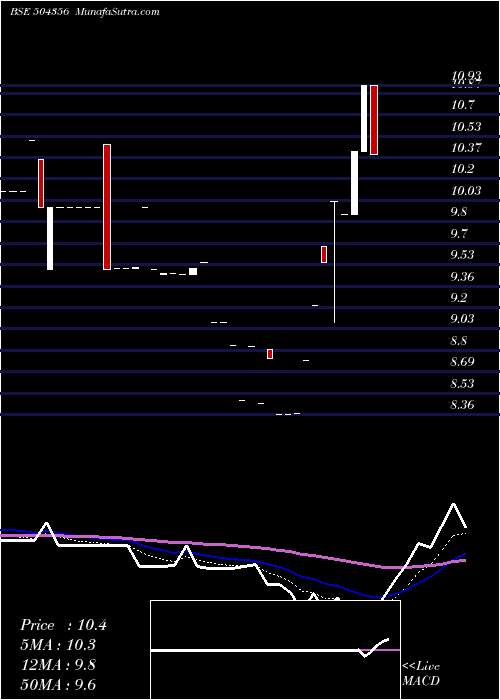Select the 9.53 price level label
The width and height of the screenshot is (500, 700).
[462, 254]
